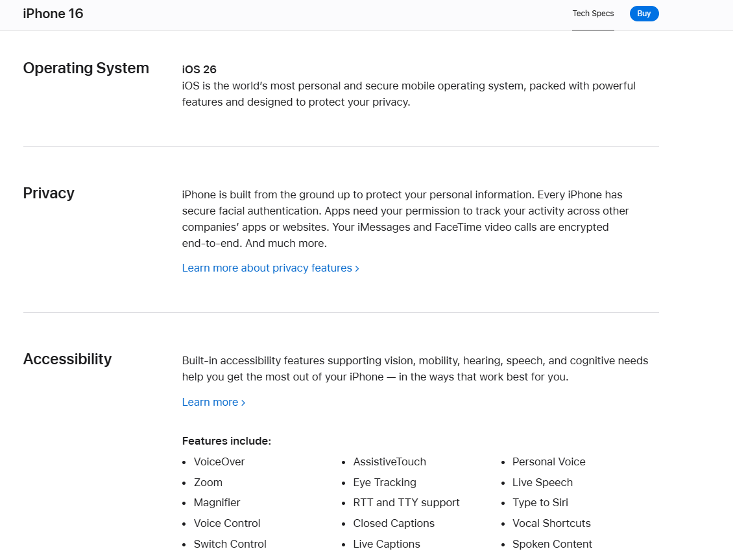Click the Operating System heading
733x560 pixels.
click(x=86, y=68)
